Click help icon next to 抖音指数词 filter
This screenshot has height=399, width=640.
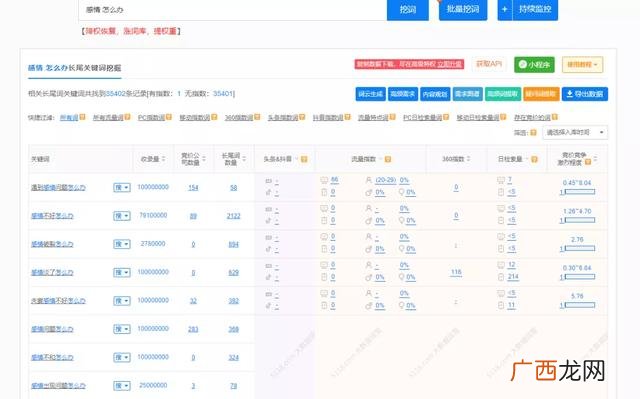point(347,117)
